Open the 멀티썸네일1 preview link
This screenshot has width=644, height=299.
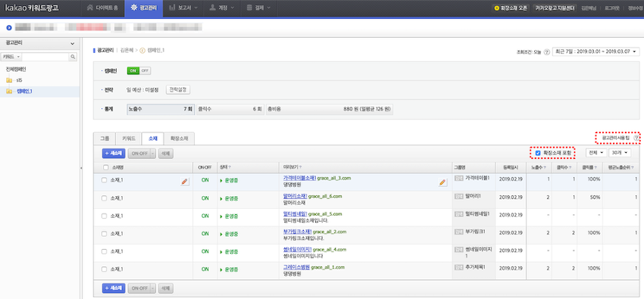click(x=295, y=214)
